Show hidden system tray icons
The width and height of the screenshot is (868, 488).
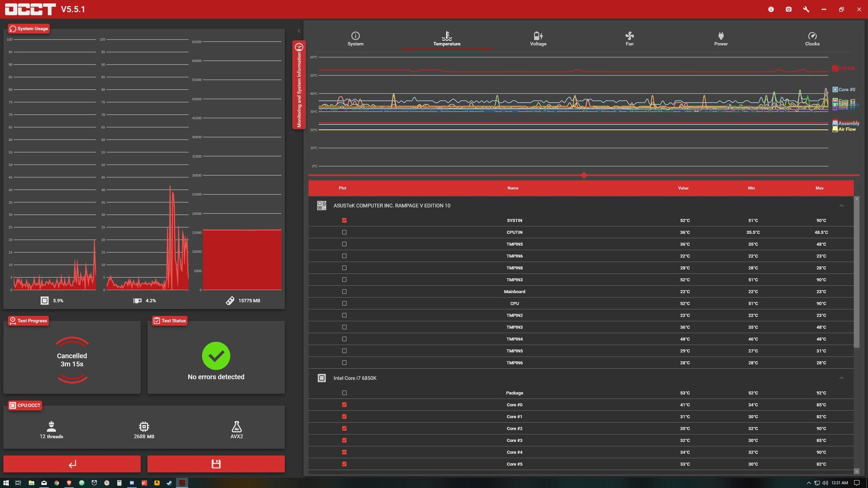pyautogui.click(x=809, y=483)
